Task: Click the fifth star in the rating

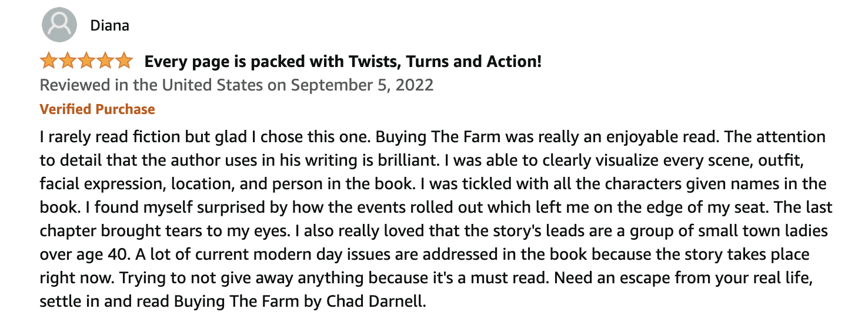Action: pos(124,61)
